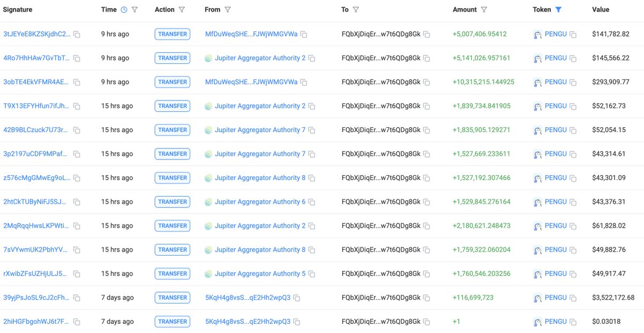
Task: Open the Action column filter
Action: (x=182, y=10)
